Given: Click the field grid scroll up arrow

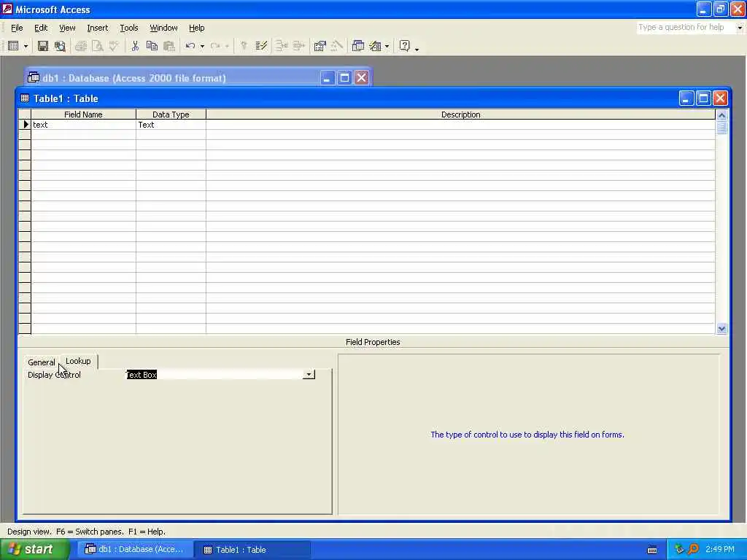Looking at the screenshot, I should (721, 115).
